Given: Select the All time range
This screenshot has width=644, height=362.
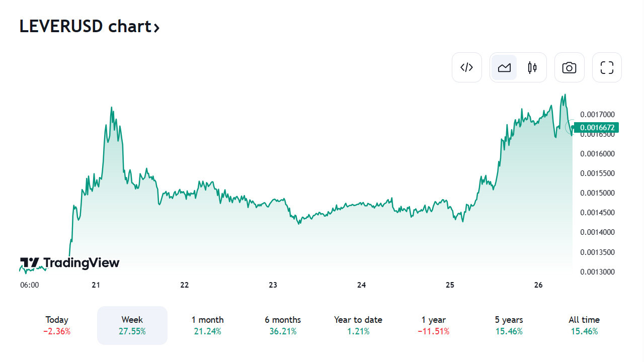Looking at the screenshot, I should coord(584,325).
